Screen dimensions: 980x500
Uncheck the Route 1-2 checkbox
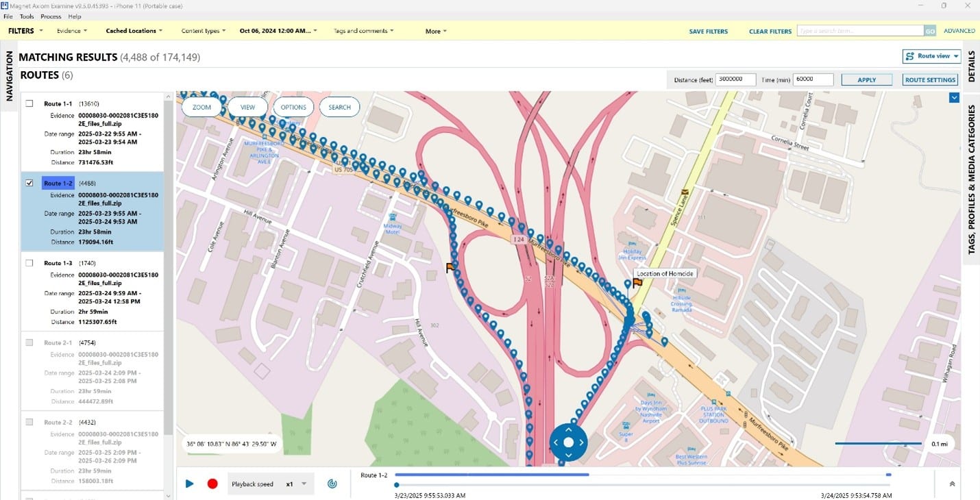click(x=29, y=183)
